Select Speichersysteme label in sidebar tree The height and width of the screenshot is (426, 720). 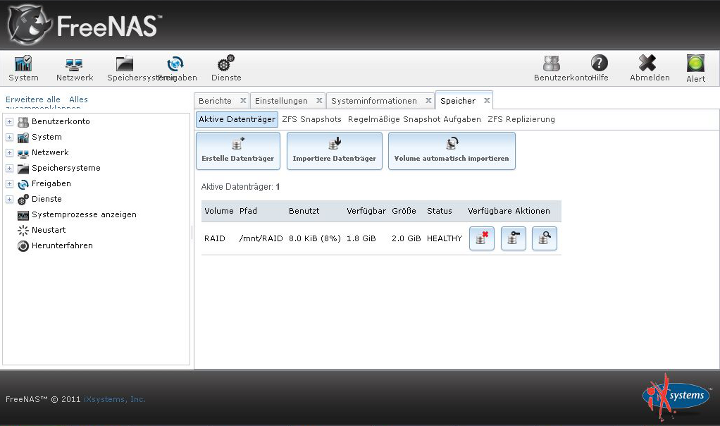click(66, 168)
